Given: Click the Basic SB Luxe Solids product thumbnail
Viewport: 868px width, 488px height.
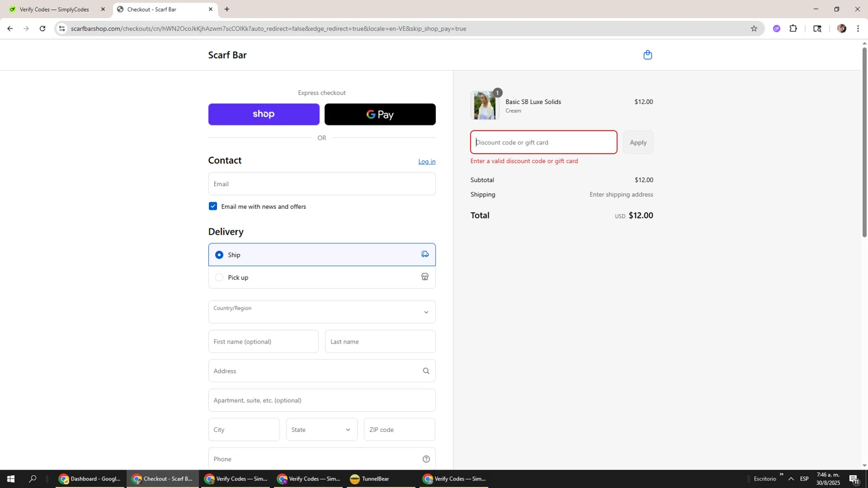Looking at the screenshot, I should [x=485, y=105].
